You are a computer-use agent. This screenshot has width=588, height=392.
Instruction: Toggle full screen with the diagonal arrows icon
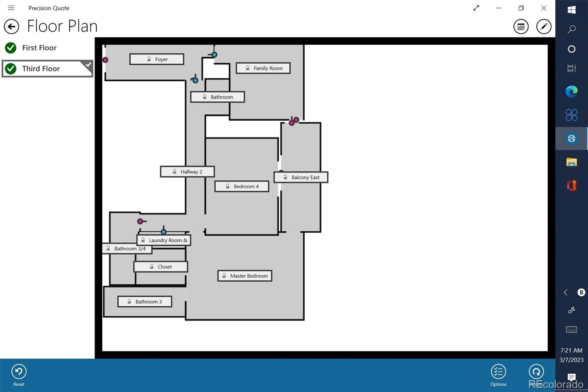pyautogui.click(x=476, y=8)
